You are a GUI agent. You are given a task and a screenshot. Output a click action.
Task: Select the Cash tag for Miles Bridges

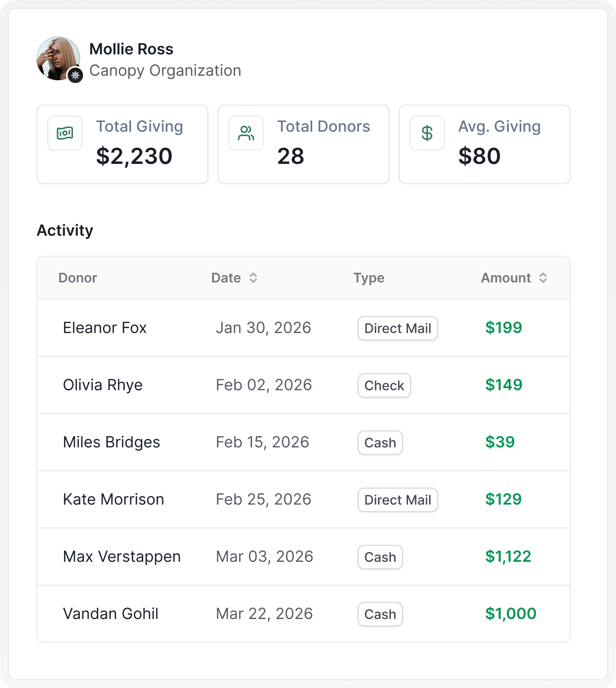[x=380, y=443]
